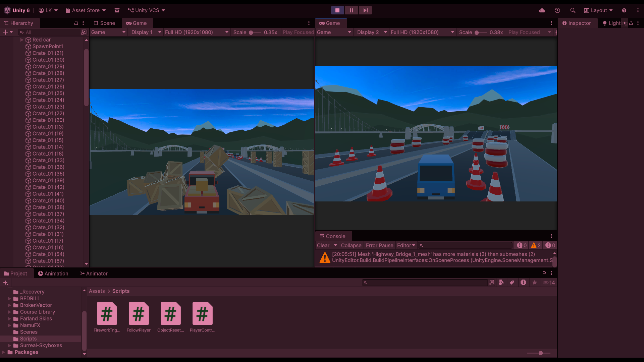Image resolution: width=644 pixels, height=362 pixels.
Task: Switch to the Animator tab
Action: (94, 274)
